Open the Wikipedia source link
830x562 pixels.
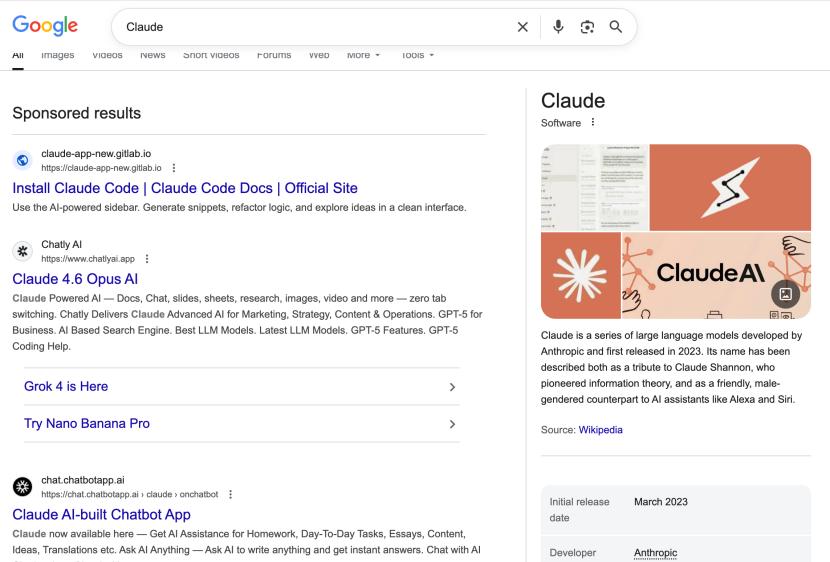tap(600, 429)
